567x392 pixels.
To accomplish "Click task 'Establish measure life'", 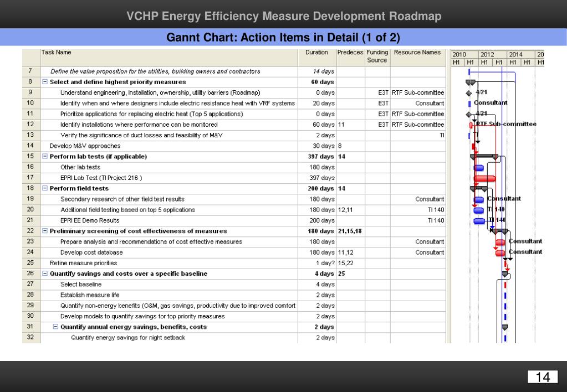I will (90, 295).
